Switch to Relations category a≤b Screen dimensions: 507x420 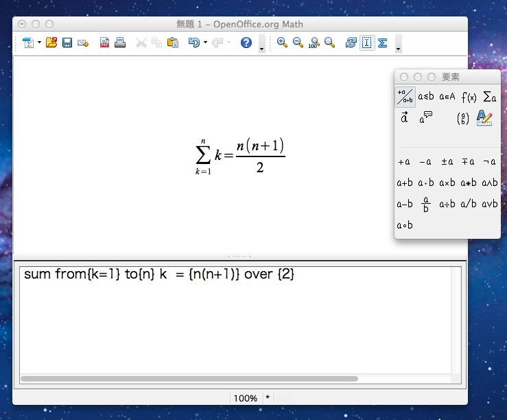(x=426, y=96)
